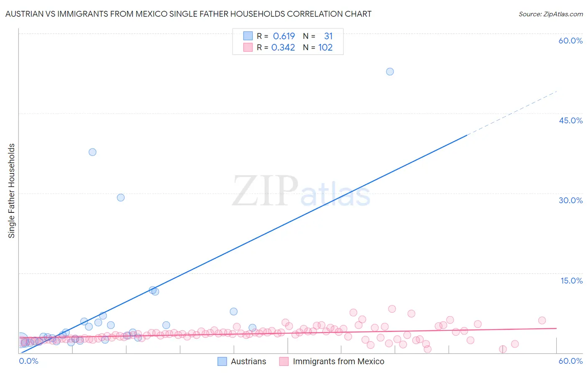Click the blue data point near 29%

(x=121, y=197)
